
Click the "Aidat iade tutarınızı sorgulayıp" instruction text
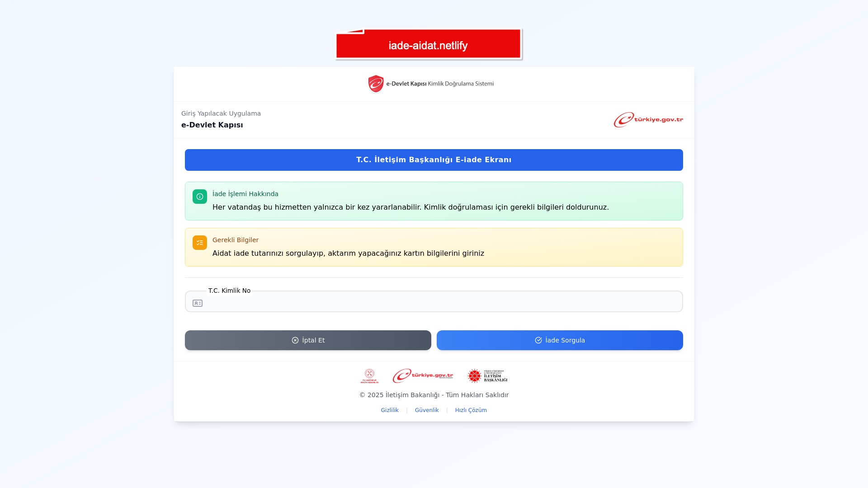(x=348, y=253)
